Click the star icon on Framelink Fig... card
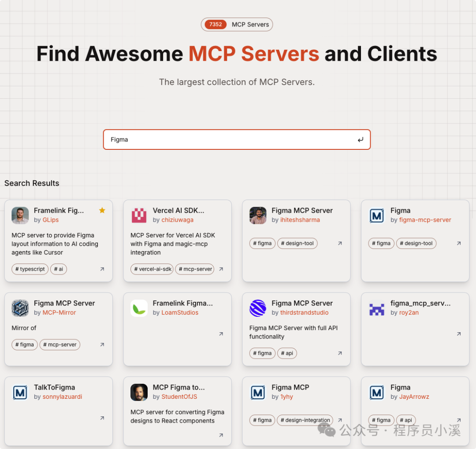 (102, 210)
